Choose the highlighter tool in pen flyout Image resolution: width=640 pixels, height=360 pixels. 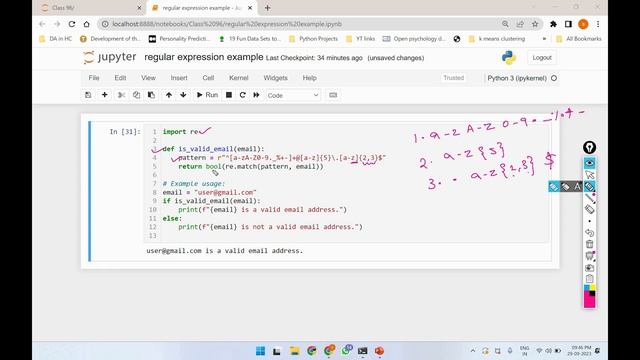click(x=565, y=187)
